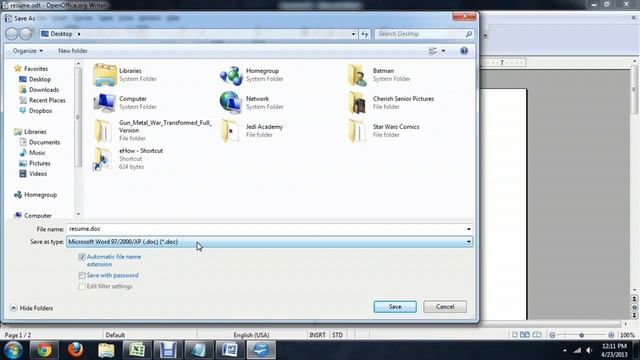Image resolution: width=640 pixels, height=360 pixels.
Task: Adjust the Writer zoom slider
Action: (x=582, y=335)
